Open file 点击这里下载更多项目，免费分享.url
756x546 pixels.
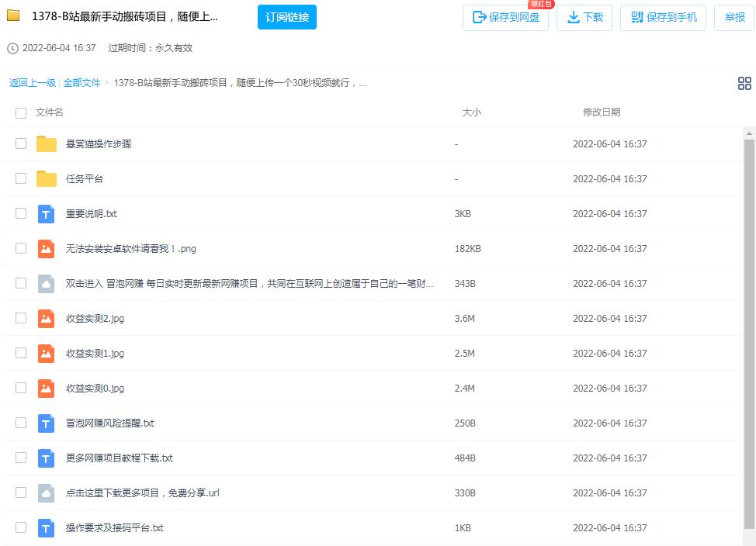point(142,493)
